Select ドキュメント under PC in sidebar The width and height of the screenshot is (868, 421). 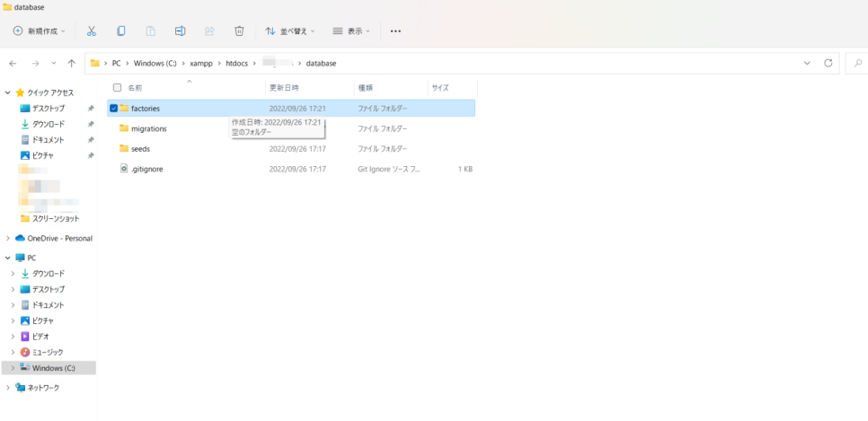point(42,305)
